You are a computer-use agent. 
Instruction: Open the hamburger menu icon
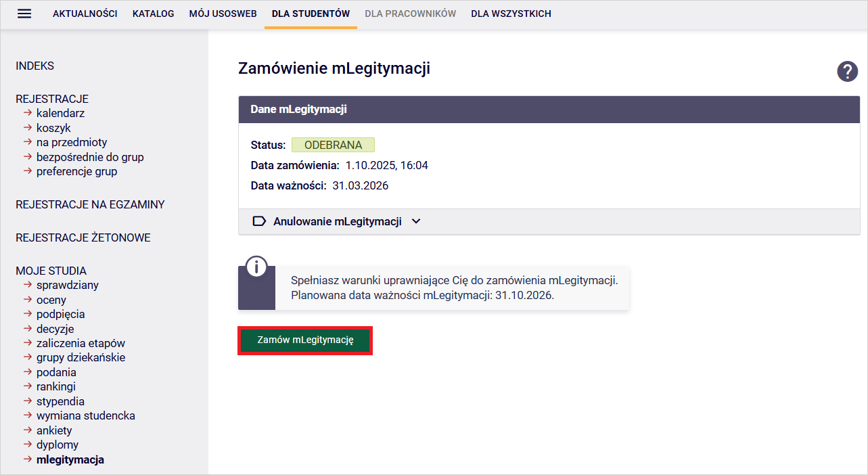click(24, 14)
